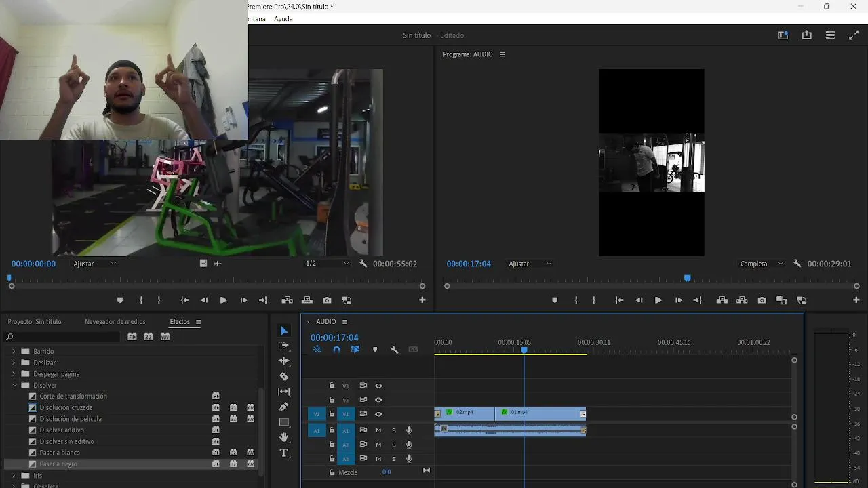Click the timeline wrench settings icon
Image resolution: width=868 pixels, height=488 pixels.
coord(394,350)
